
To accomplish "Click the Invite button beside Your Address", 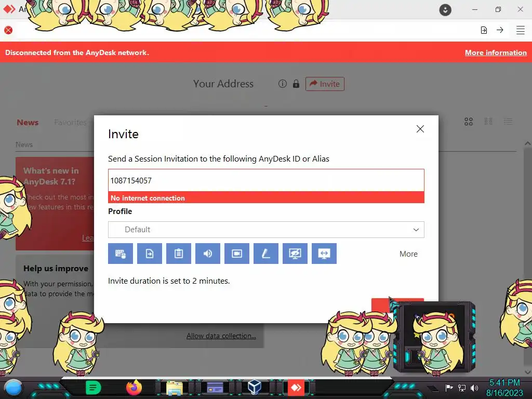I will (x=325, y=84).
